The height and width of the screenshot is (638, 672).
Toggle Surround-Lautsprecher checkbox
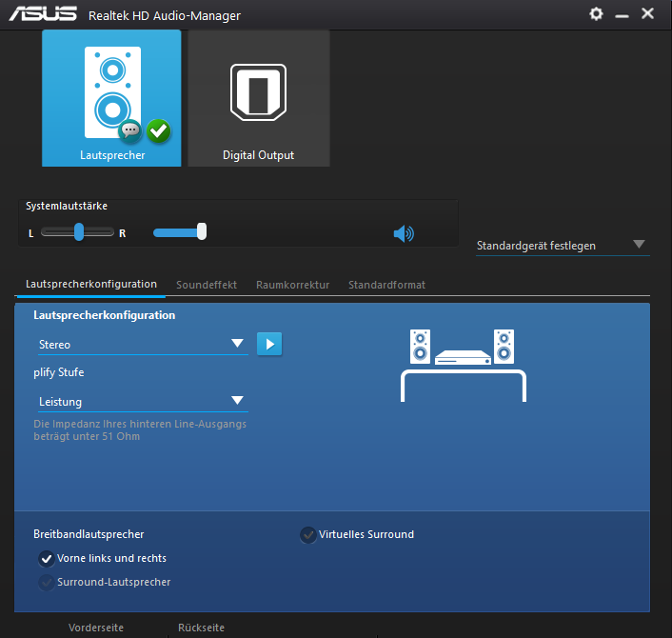tap(47, 582)
